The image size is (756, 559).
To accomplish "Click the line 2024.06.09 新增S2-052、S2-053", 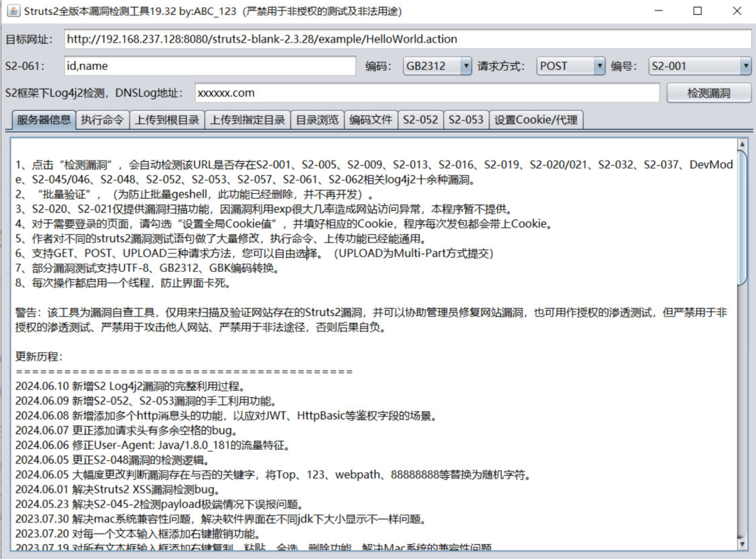I will 146,401.
